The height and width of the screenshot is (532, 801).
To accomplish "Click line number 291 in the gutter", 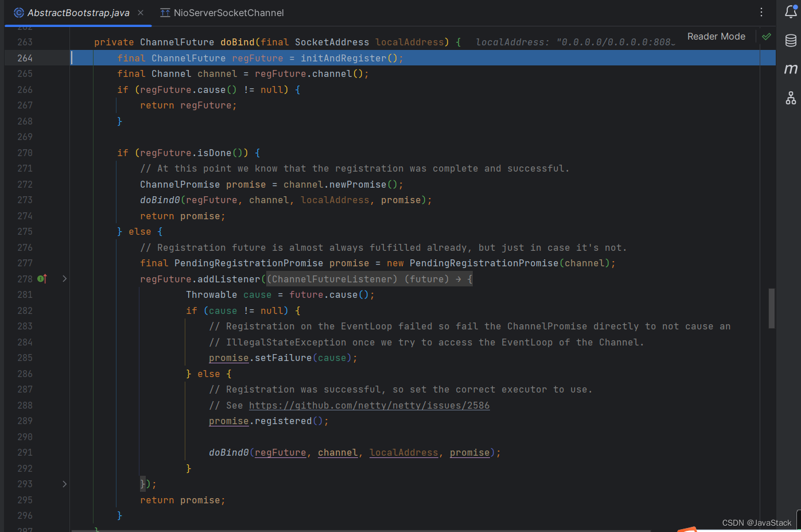I will [x=25, y=453].
